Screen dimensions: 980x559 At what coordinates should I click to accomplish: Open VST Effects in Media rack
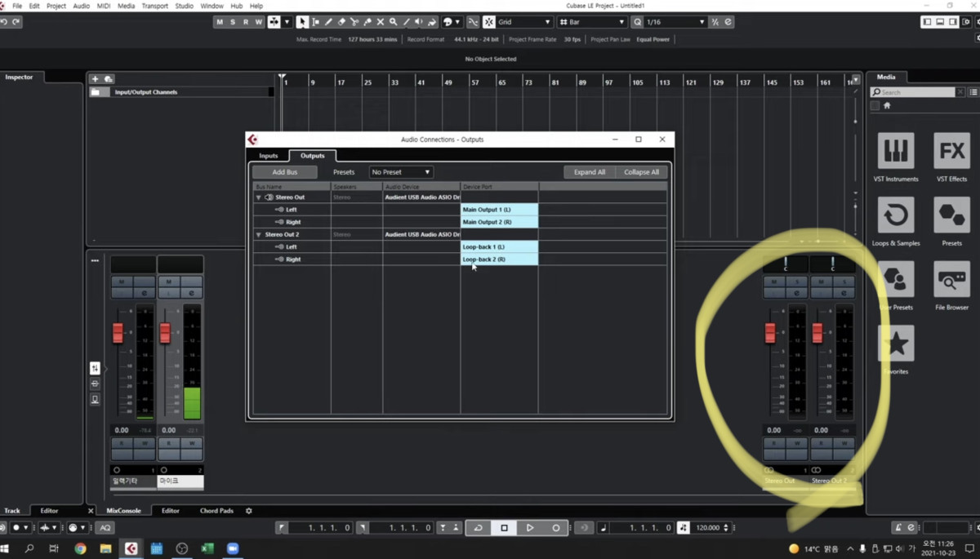coord(952,157)
